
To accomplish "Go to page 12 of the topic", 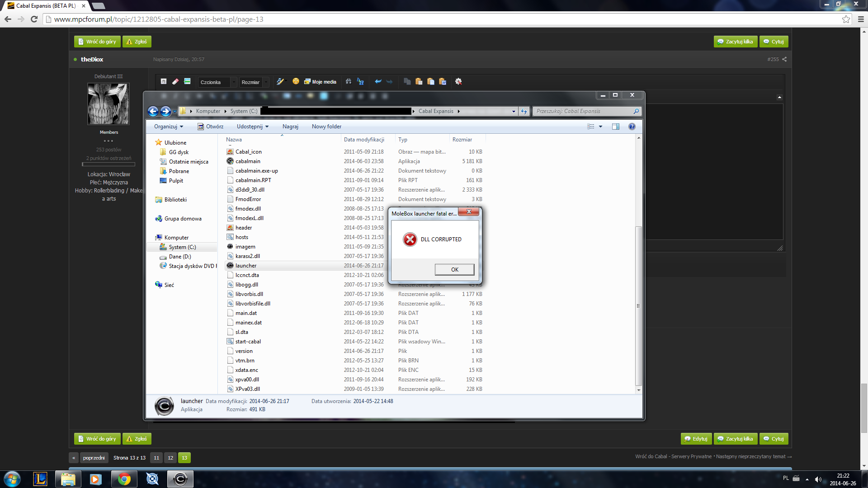I will tap(170, 458).
